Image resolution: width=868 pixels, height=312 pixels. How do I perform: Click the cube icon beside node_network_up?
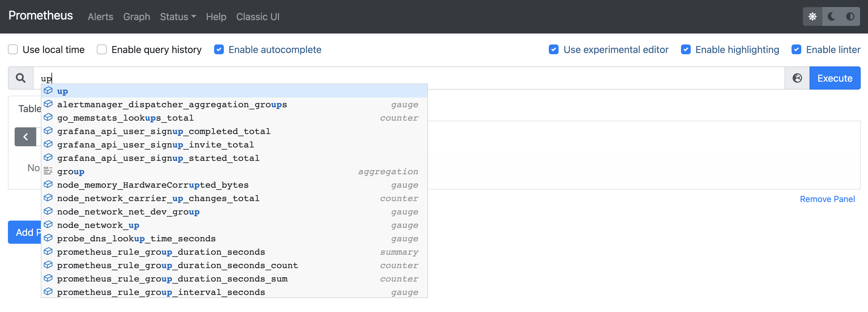click(x=48, y=225)
